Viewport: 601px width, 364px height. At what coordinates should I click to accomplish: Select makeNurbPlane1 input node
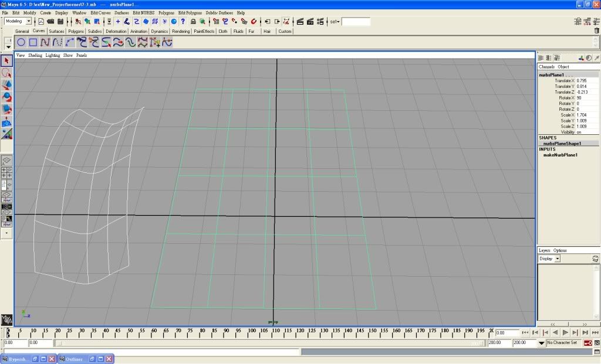pos(560,155)
